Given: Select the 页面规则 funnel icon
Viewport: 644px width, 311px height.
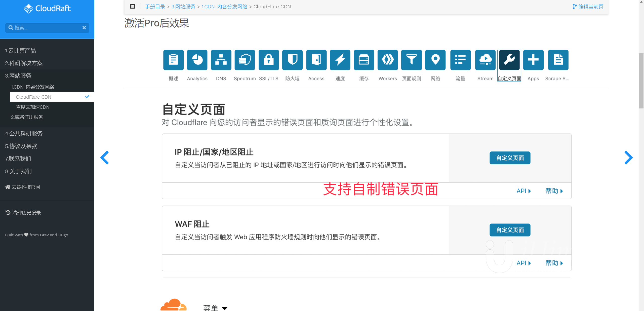Looking at the screenshot, I should tap(412, 60).
